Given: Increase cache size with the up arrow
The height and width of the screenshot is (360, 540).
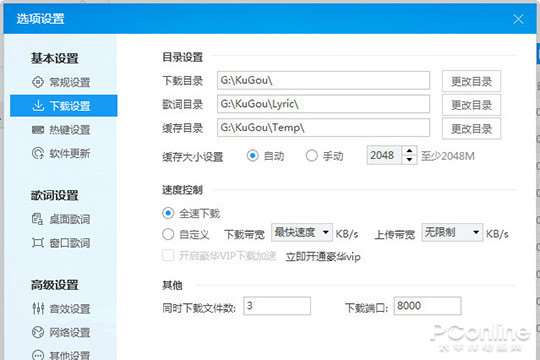Looking at the screenshot, I should click(x=409, y=151).
